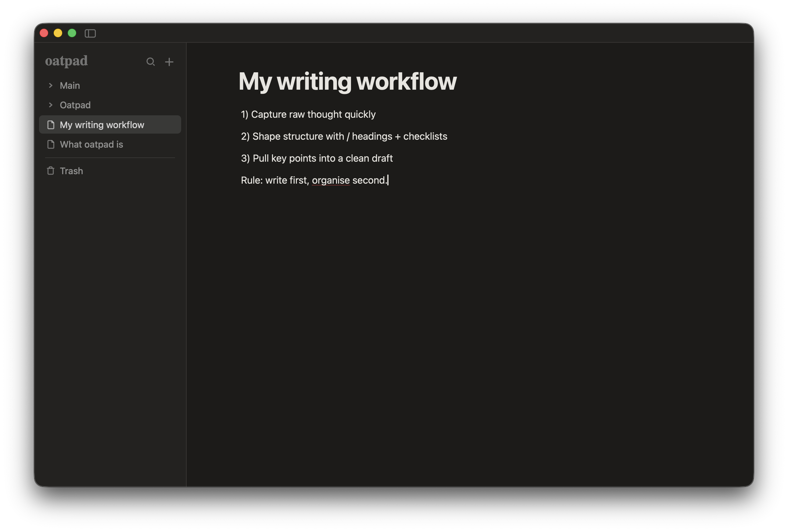Select the My writing workflow note

coord(102,124)
